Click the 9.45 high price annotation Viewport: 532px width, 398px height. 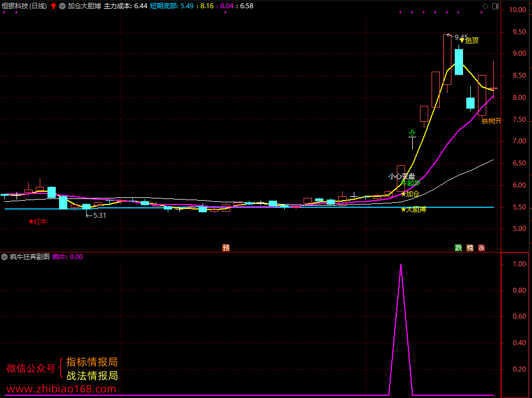click(x=461, y=37)
